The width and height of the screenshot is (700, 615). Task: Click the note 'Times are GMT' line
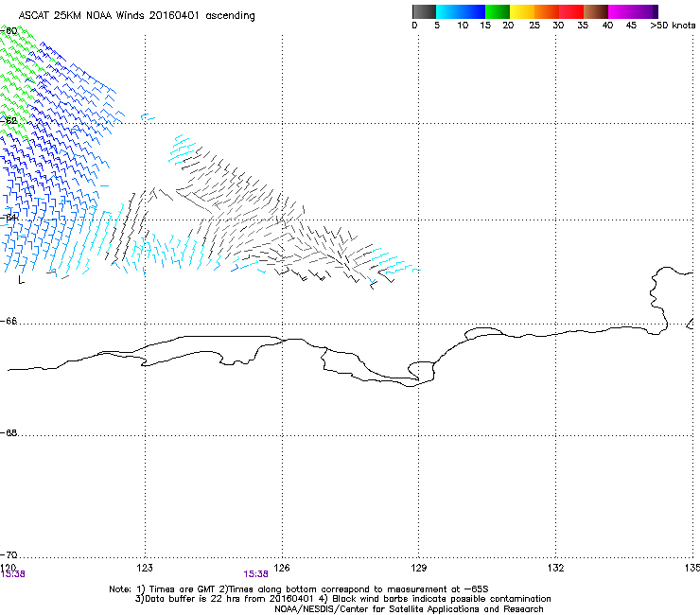point(299,589)
